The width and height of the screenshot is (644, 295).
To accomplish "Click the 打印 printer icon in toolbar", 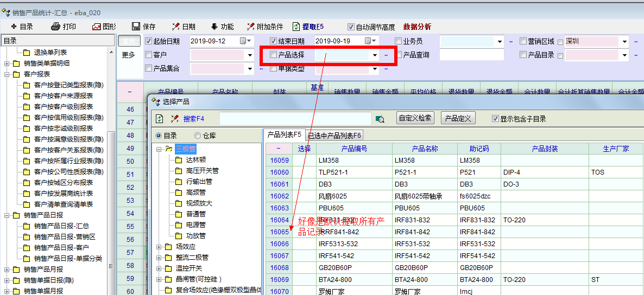I will click(x=55, y=27).
